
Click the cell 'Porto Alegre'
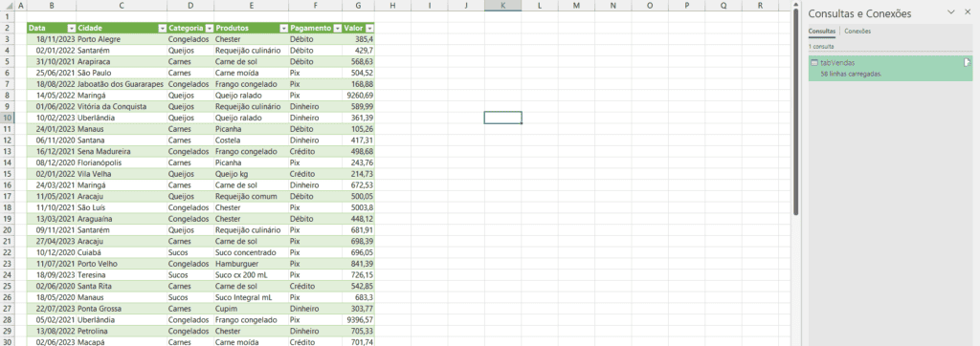122,39
